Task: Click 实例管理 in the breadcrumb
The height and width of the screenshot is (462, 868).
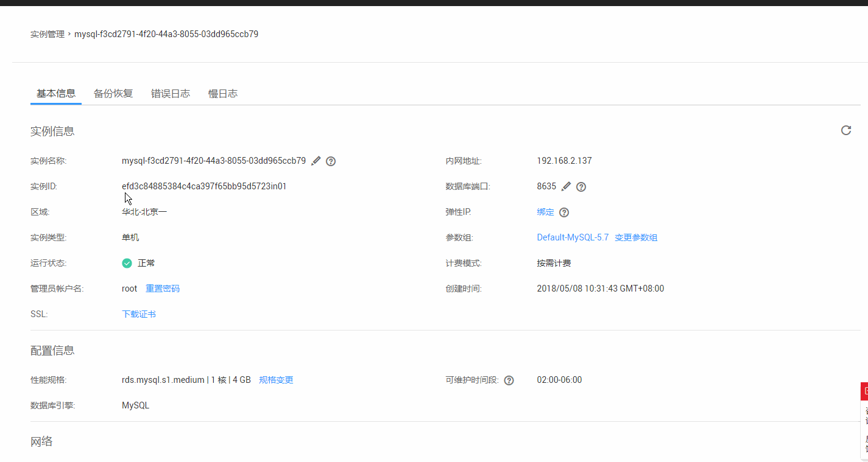Action: coord(47,33)
